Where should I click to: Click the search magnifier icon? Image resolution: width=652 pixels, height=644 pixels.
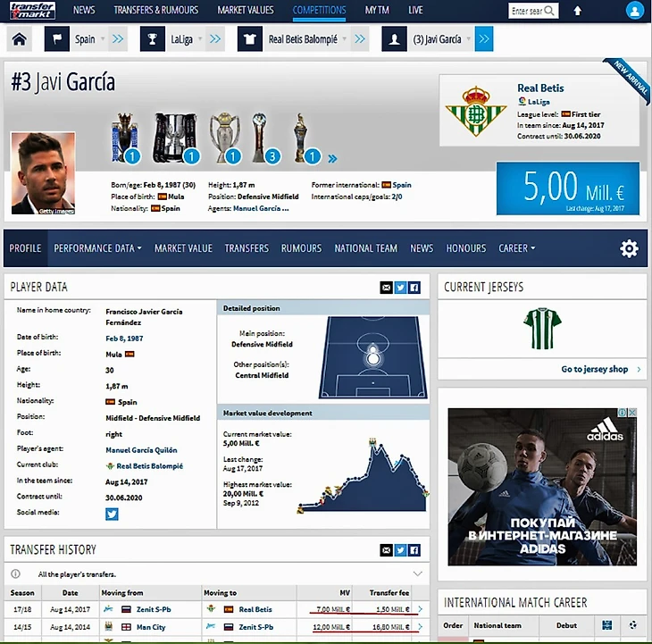549,11
